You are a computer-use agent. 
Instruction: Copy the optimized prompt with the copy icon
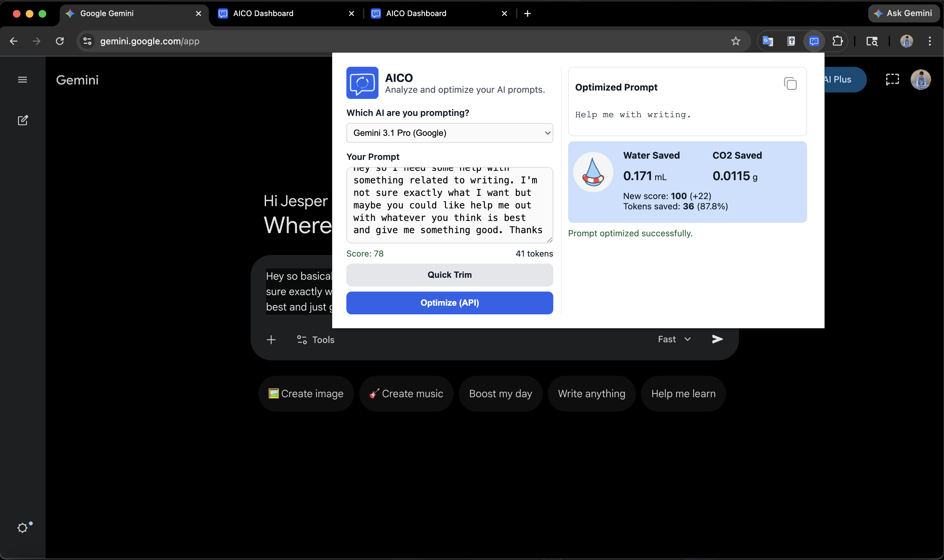(x=790, y=83)
